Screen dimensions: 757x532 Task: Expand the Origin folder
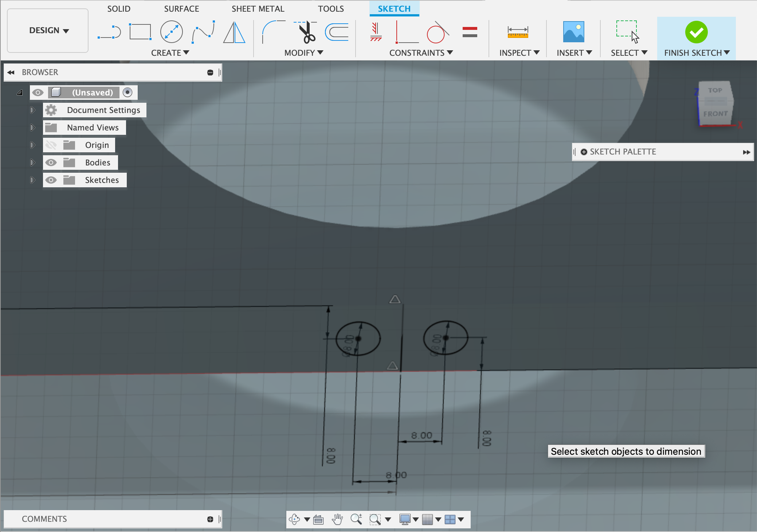[x=31, y=145]
